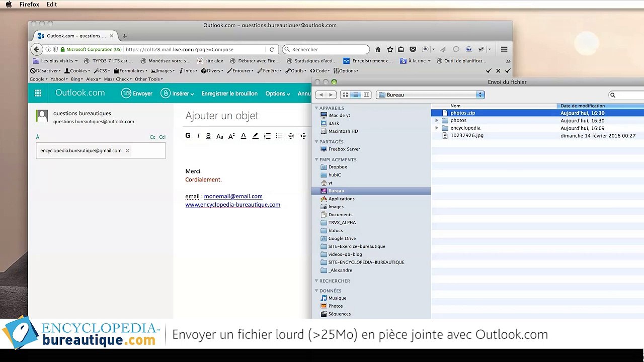Open the site alex bookmark
This screenshot has width=644, height=362.
tap(210, 61)
